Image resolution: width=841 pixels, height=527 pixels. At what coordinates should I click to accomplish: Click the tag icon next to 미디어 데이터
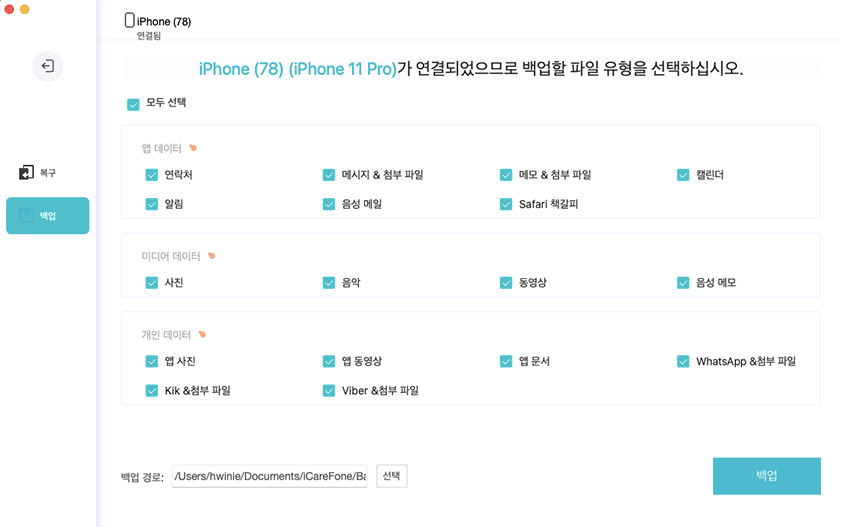click(x=211, y=256)
